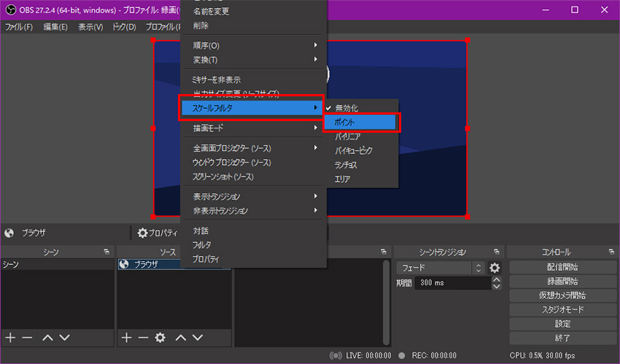Expand the 変換(T) submenu
This screenshot has height=364, width=620.
[252, 60]
